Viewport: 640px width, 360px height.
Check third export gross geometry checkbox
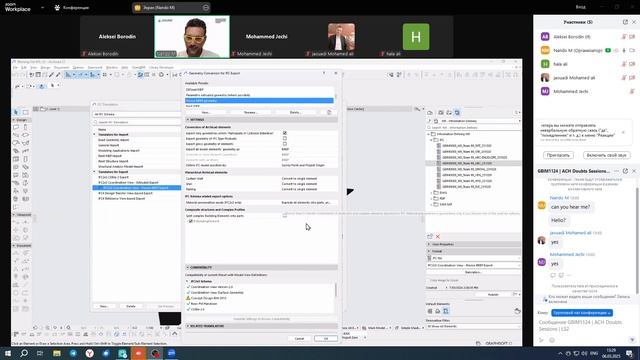point(284,144)
